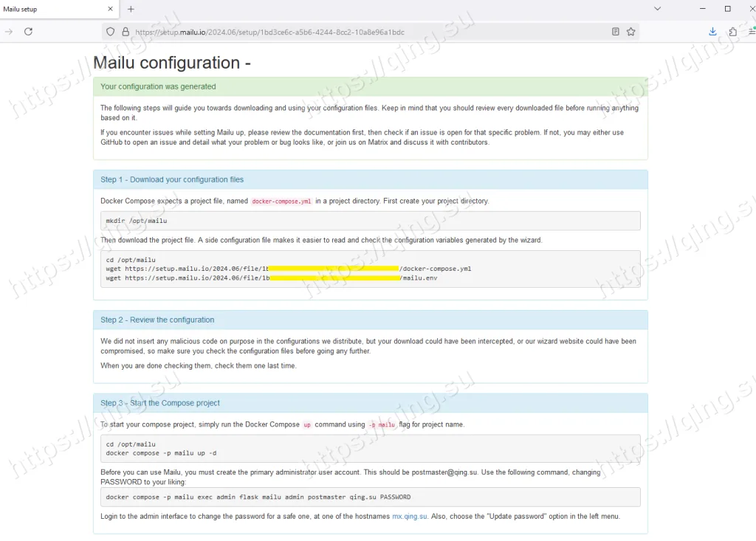Open the downloads panel icon
Screen dimensions: 756x541
pyautogui.click(x=712, y=32)
